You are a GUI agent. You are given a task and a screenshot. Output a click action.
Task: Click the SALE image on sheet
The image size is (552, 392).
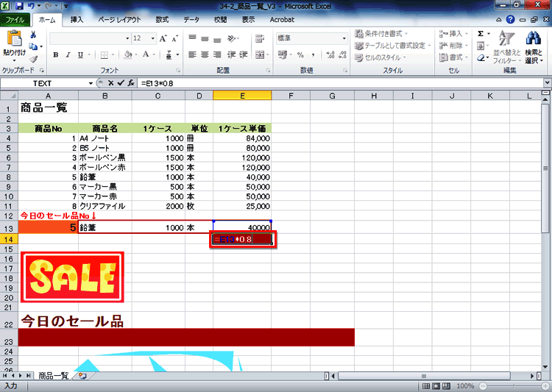tap(73, 277)
